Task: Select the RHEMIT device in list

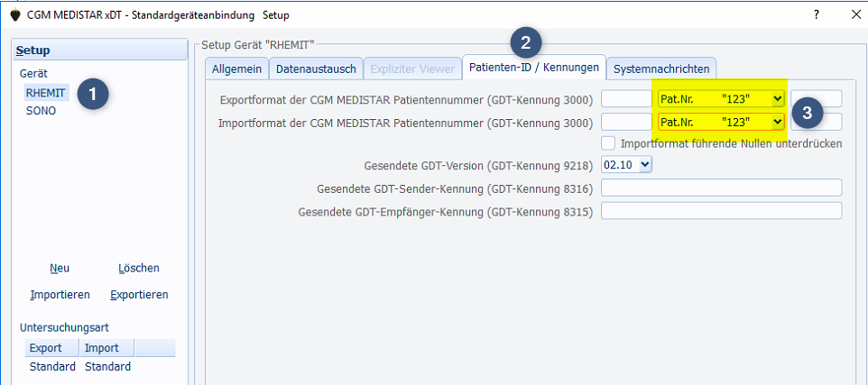Action: 46,93
